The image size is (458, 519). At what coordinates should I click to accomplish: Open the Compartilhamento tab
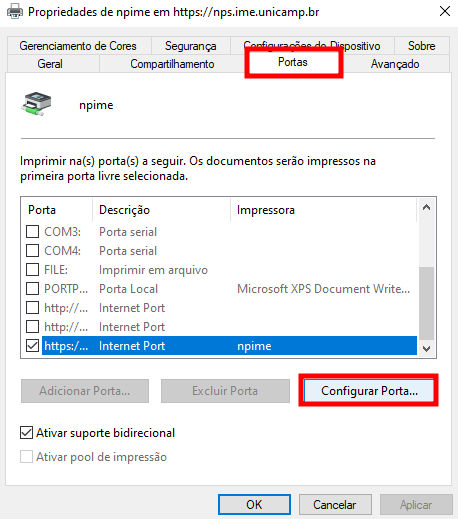(x=172, y=64)
